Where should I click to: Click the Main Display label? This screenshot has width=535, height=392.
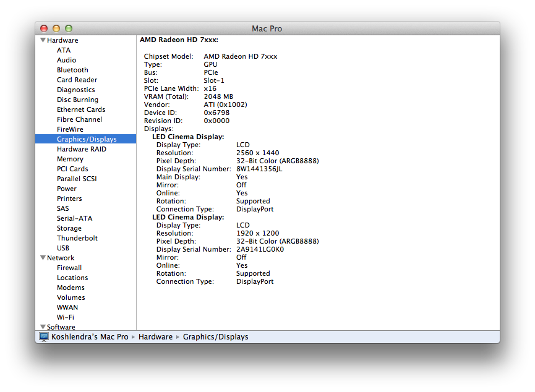coord(179,177)
